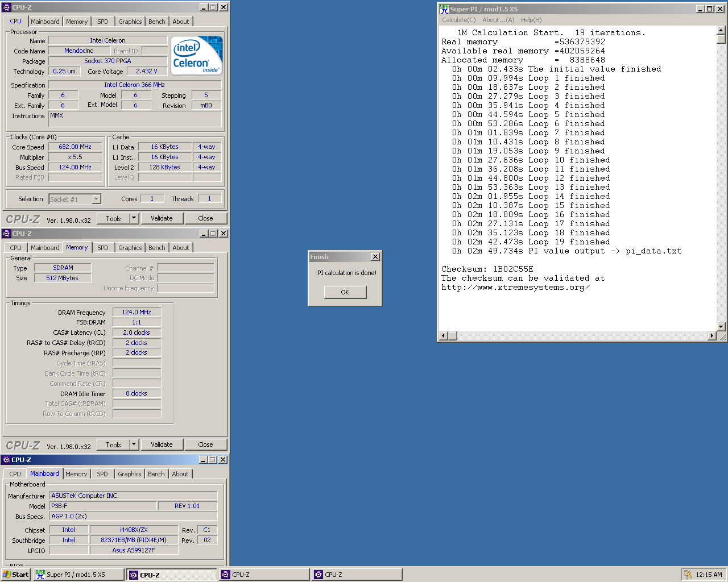The image size is (728, 582).
Task: Select CPU tab in Memory CPU-Z window
Action: coord(16,248)
